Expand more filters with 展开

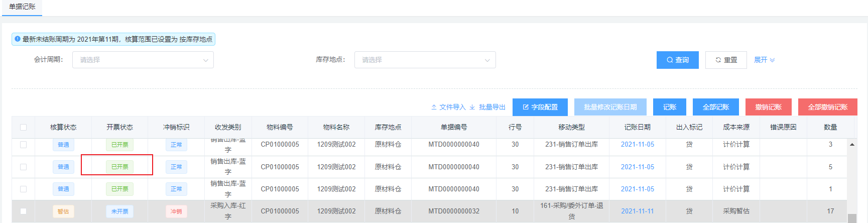click(764, 60)
